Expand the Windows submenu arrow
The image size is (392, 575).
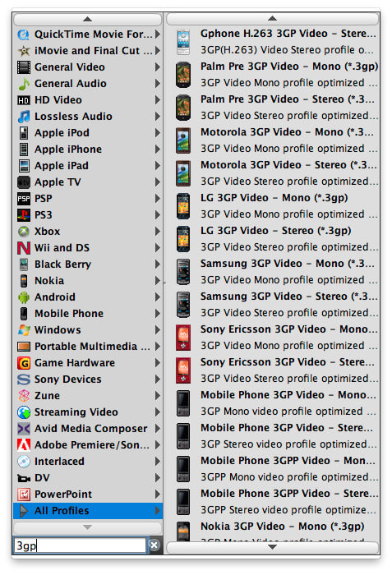click(x=158, y=330)
